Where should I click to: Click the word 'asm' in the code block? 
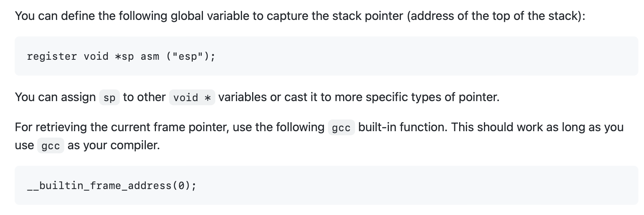click(x=150, y=56)
